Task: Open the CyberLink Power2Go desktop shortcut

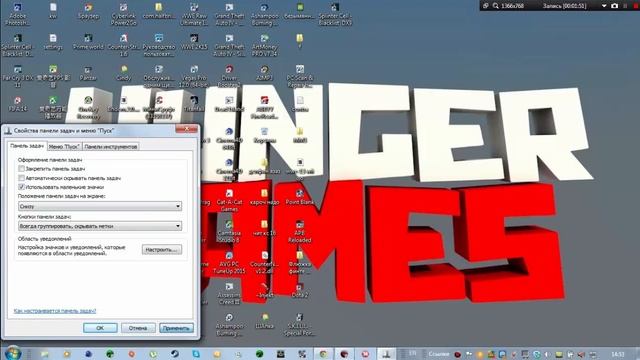Action: [123, 14]
